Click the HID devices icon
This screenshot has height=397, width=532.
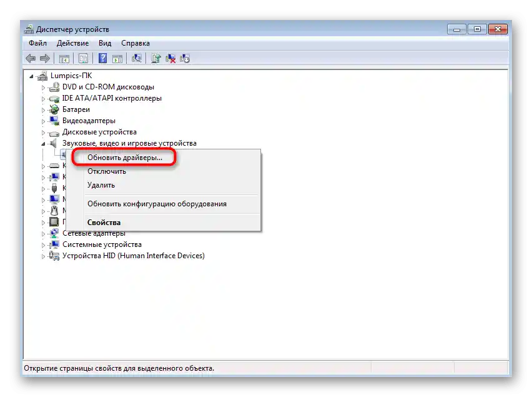(x=54, y=256)
